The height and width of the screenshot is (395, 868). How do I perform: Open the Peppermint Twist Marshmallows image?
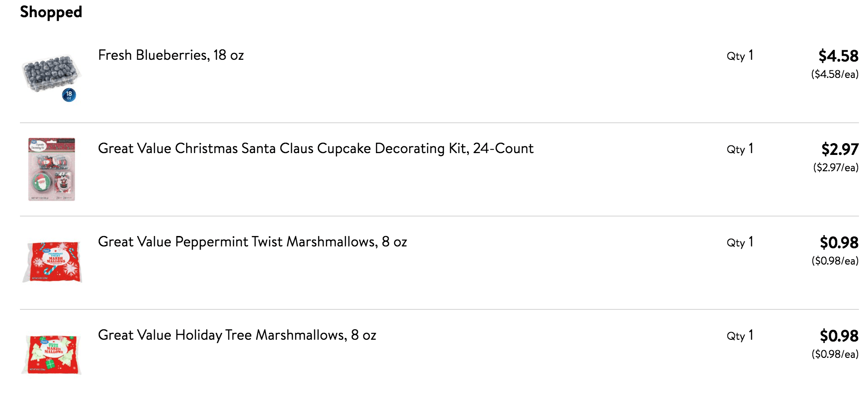(x=52, y=262)
